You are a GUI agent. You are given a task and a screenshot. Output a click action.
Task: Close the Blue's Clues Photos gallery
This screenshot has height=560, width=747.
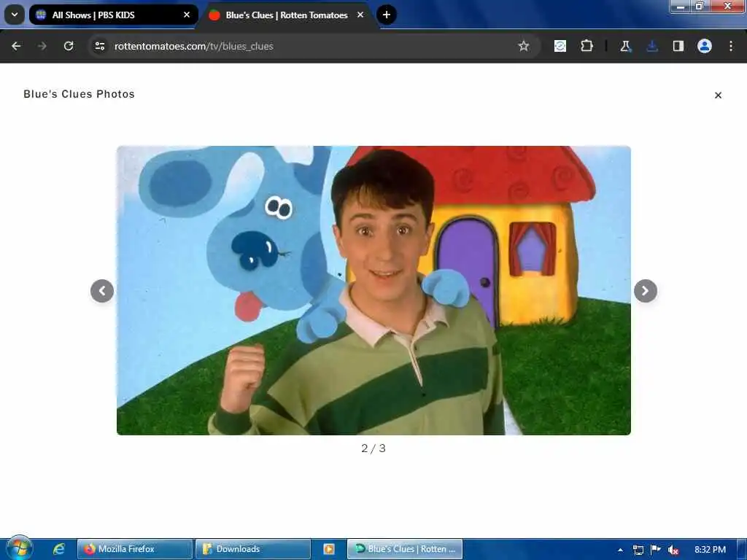(718, 96)
